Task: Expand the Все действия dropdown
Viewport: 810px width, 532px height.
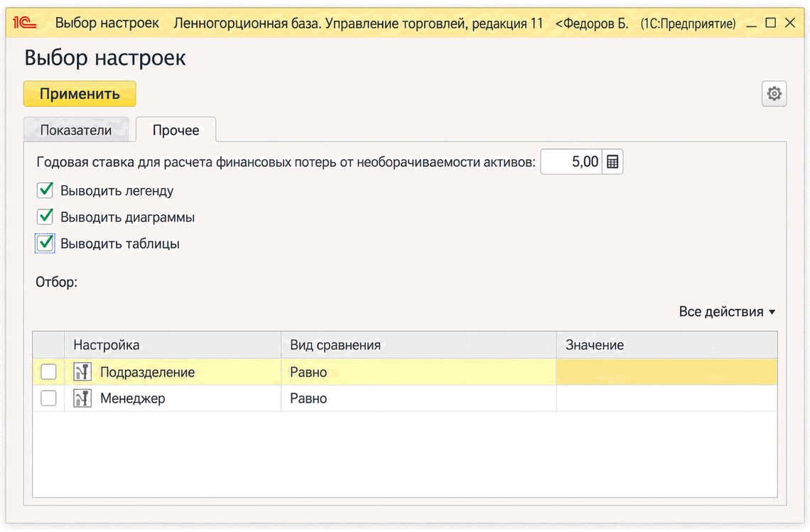Action: [x=727, y=311]
